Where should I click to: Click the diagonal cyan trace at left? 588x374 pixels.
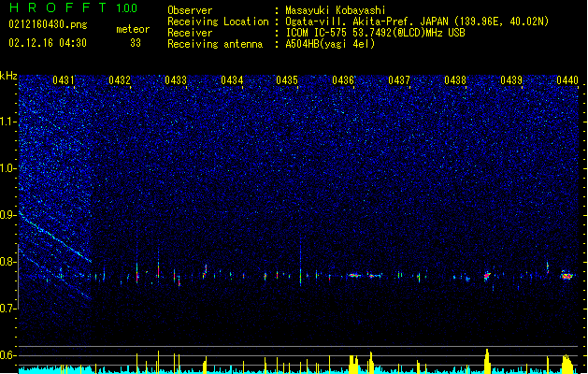click(55, 237)
